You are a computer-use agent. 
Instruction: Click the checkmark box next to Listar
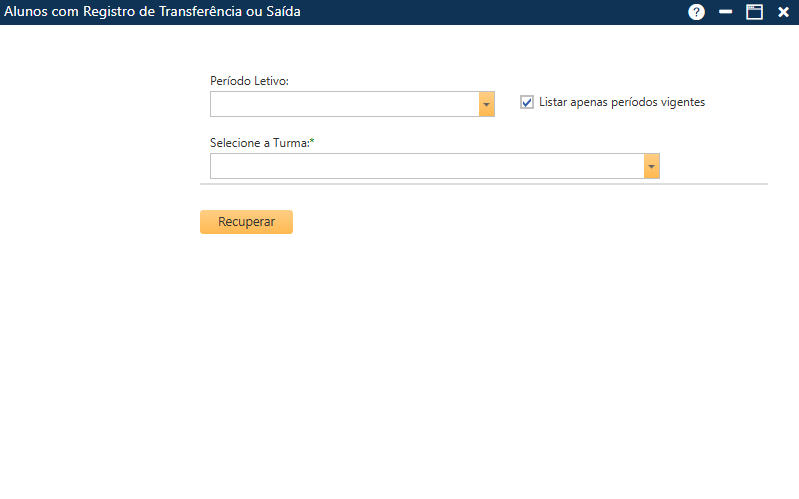pos(527,102)
